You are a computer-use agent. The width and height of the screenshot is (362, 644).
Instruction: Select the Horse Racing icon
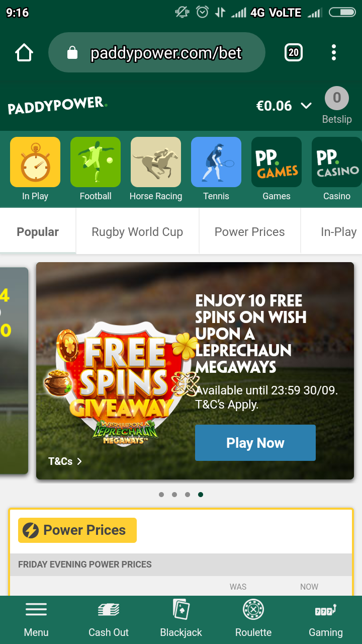click(156, 162)
